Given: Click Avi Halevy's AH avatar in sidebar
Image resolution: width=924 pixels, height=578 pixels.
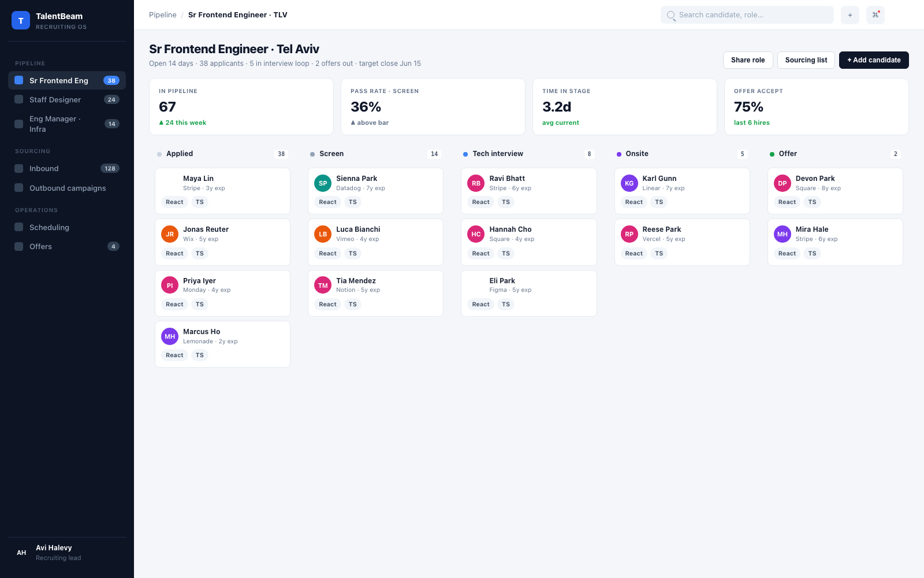Looking at the screenshot, I should click(21, 553).
